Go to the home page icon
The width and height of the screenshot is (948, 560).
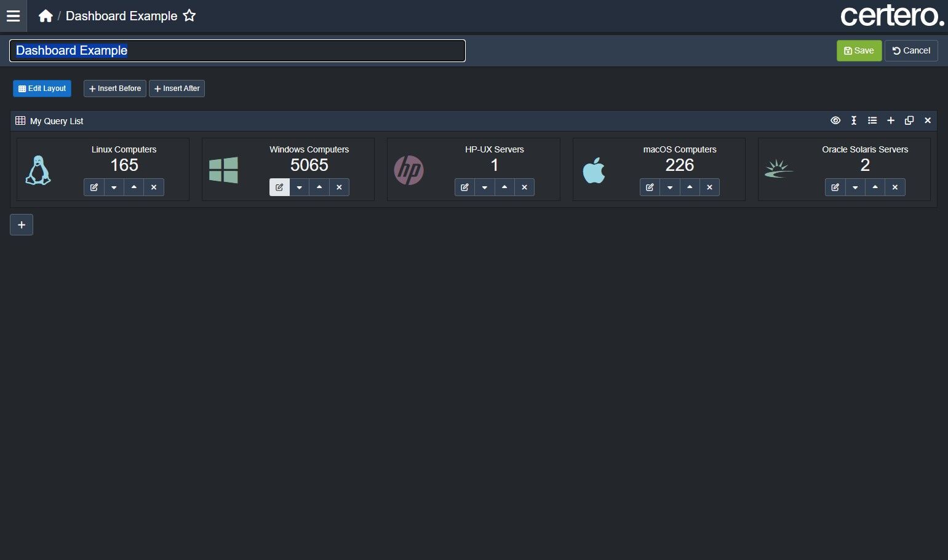[46, 16]
